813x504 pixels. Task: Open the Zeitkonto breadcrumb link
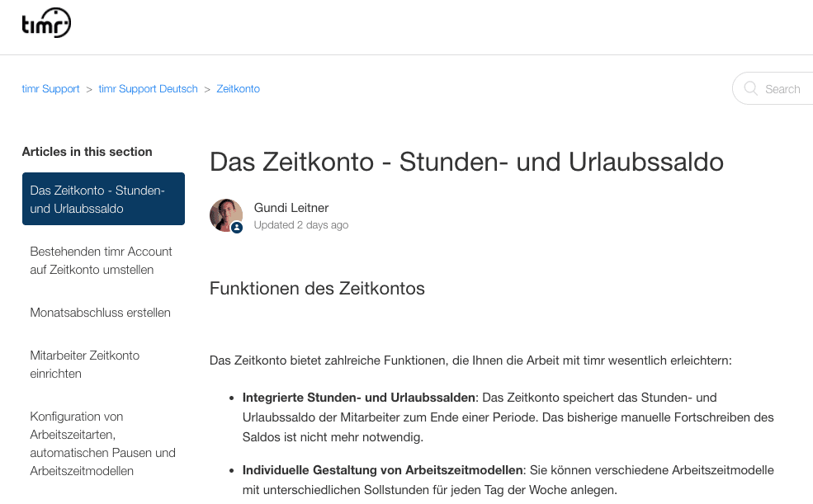(x=238, y=88)
